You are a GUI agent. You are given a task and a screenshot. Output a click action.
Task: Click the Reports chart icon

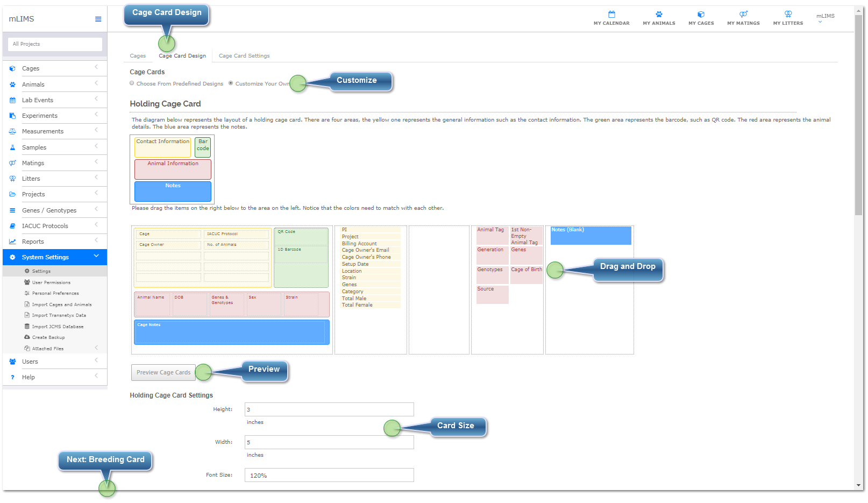click(12, 242)
